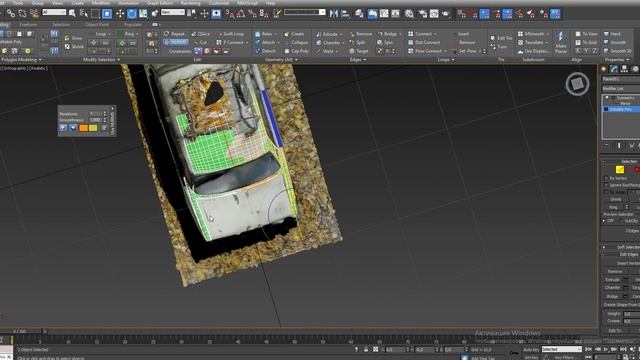Open the Hierarchy panel tab icon
This screenshot has width=640, height=360.
coord(624,69)
